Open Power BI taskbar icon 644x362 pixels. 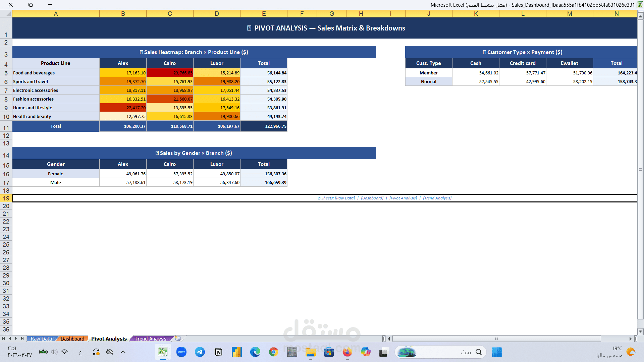click(x=236, y=352)
